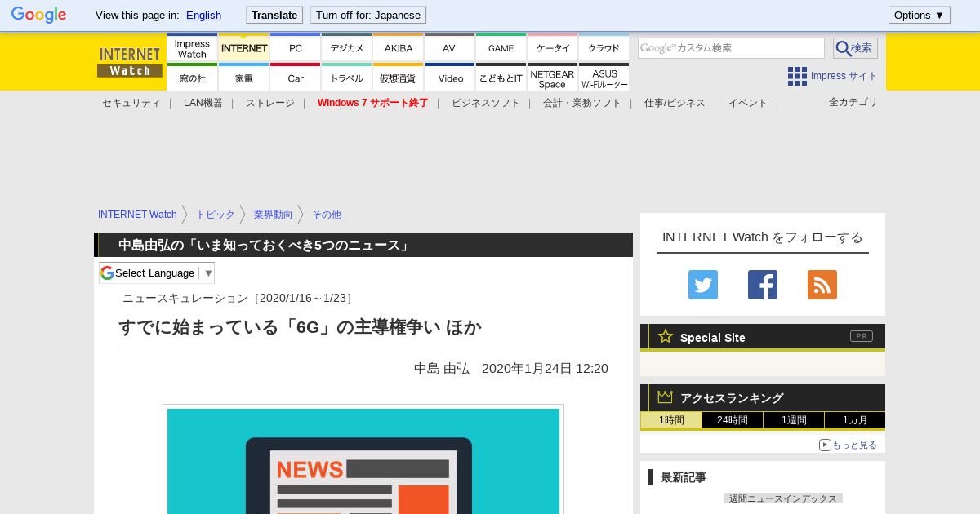Switch ranking to the 1時間 tab
This screenshot has height=514, width=980.
click(671, 420)
